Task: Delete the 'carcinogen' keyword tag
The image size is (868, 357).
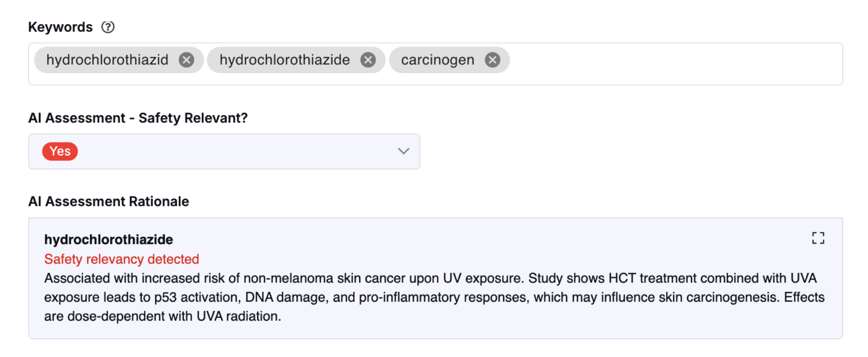Action: click(x=493, y=60)
